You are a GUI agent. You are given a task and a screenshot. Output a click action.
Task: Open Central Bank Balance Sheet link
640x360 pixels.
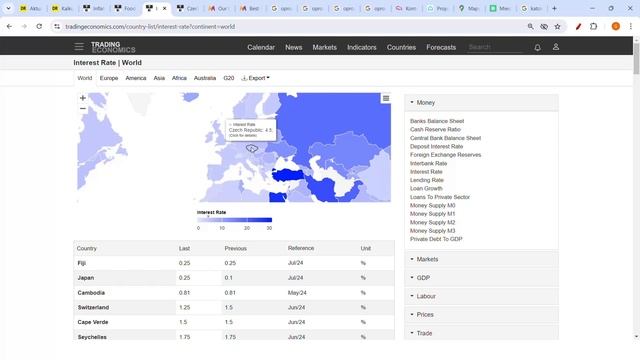click(445, 138)
